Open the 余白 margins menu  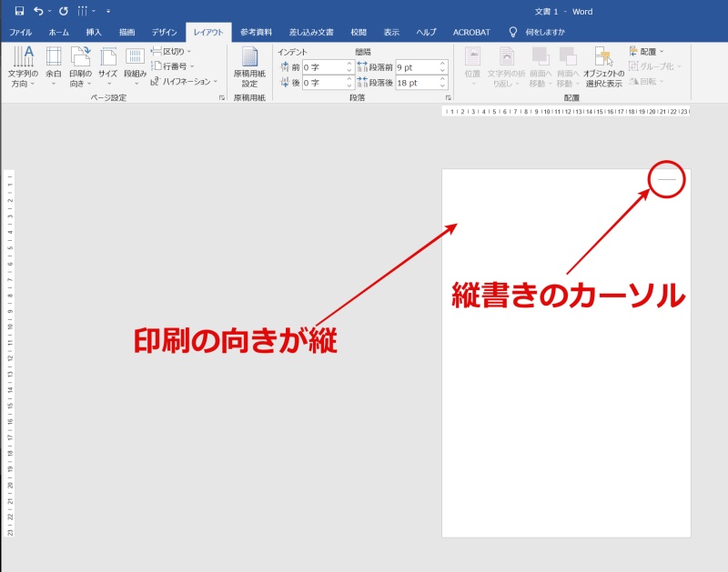pyautogui.click(x=54, y=66)
